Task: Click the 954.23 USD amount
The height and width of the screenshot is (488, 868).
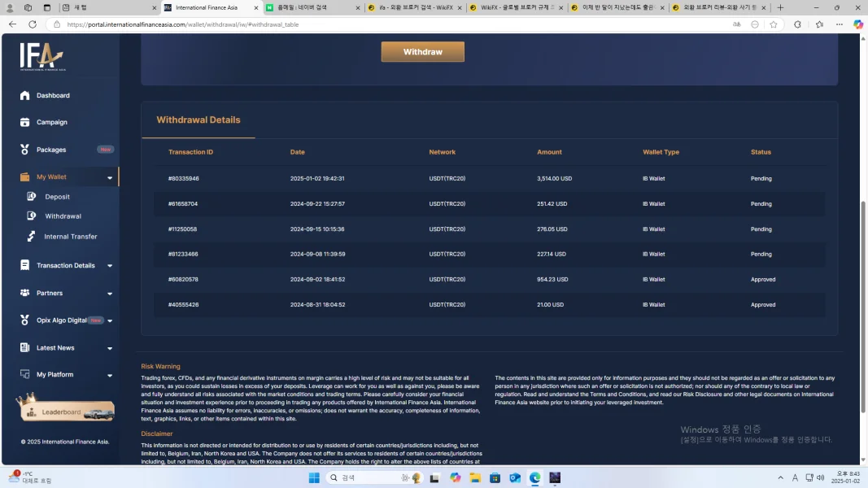Action: 552,280
